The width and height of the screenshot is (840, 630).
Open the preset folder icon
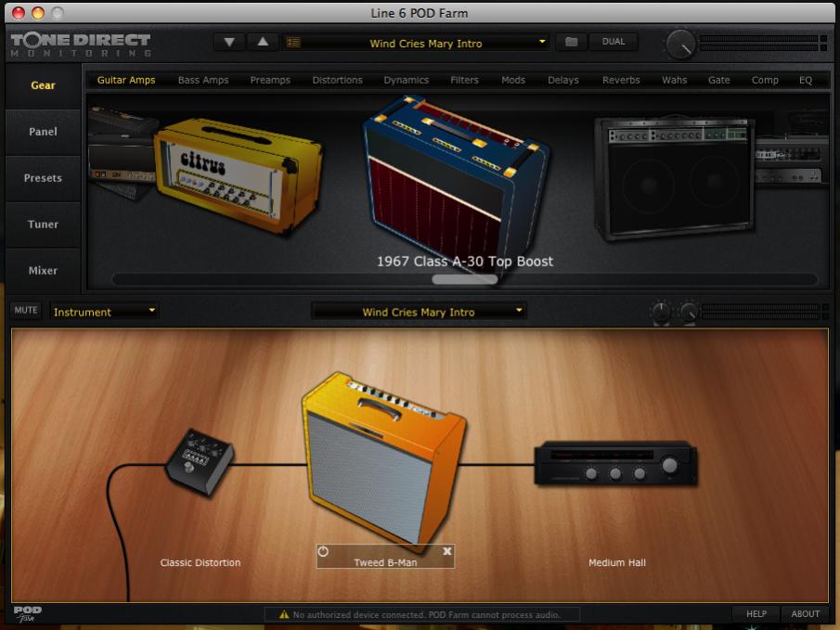571,42
